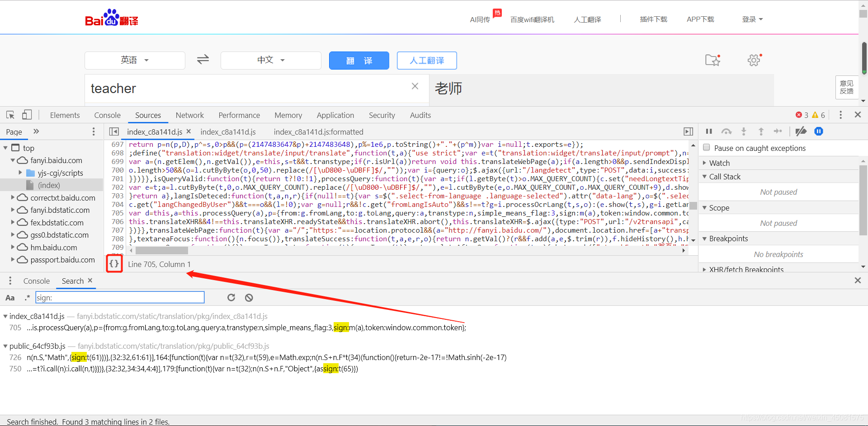868x426 pixels.
Task: Expand correctxt.baidu.com domain
Action: click(13, 197)
